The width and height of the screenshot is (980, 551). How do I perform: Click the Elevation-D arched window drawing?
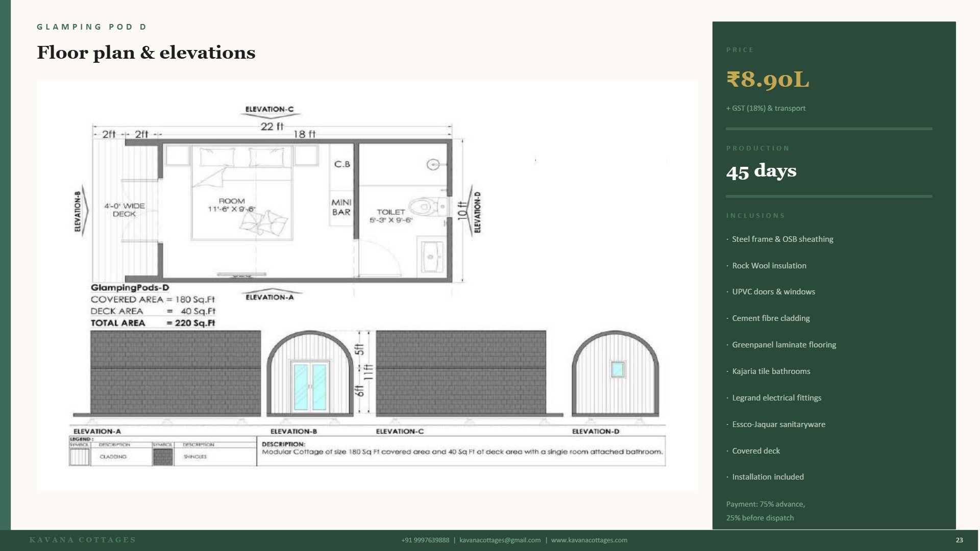[x=616, y=373]
